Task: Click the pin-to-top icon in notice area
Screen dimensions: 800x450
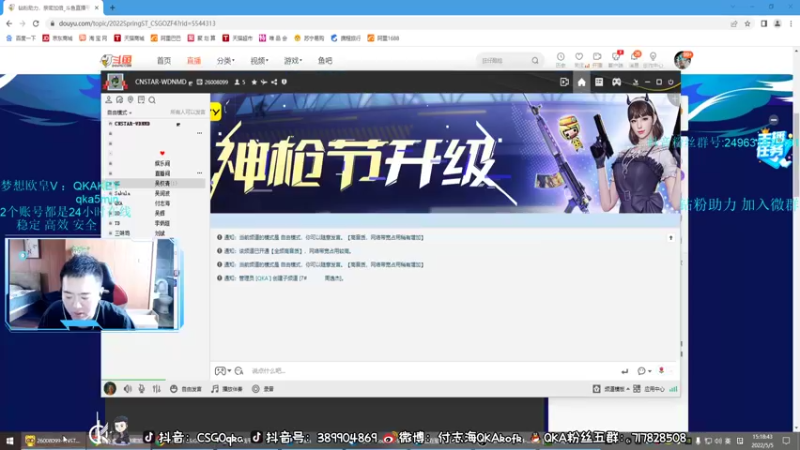Action: click(x=671, y=238)
